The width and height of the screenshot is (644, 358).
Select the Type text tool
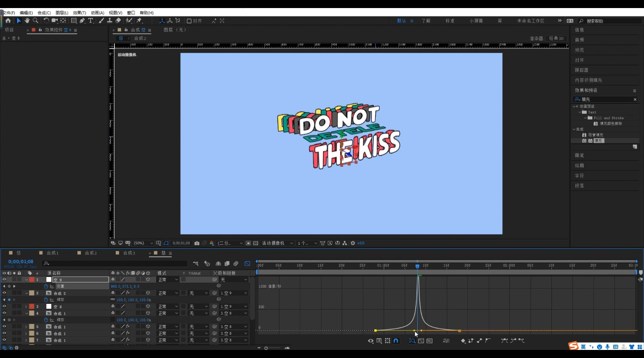tap(91, 21)
